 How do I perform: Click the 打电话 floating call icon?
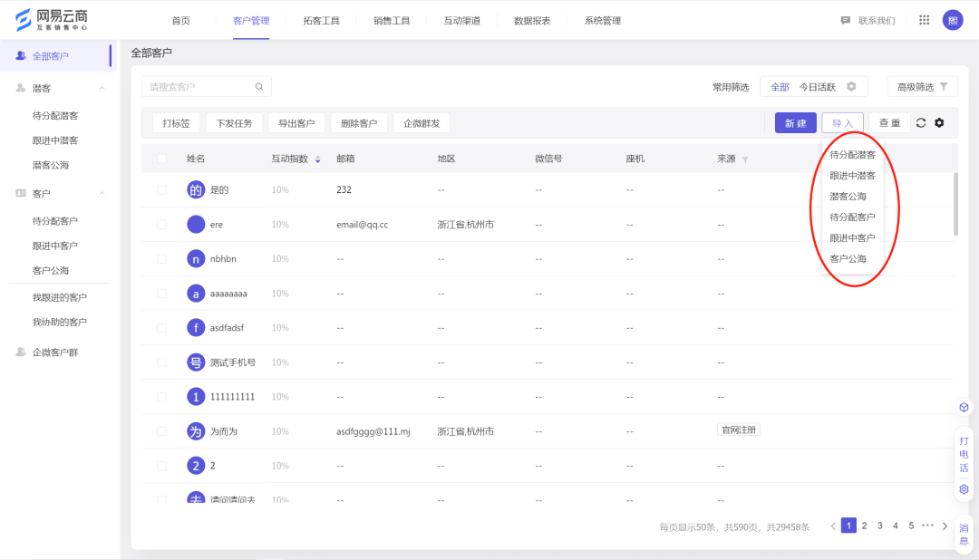pyautogui.click(x=963, y=455)
